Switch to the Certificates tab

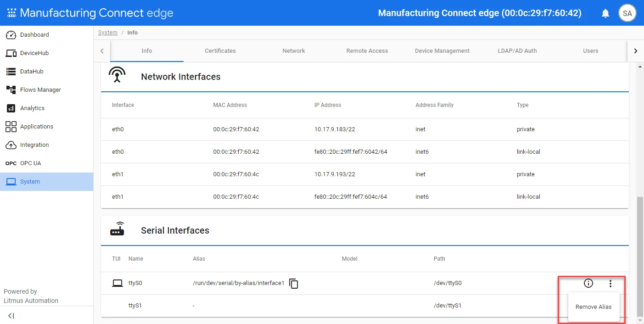[220, 51]
